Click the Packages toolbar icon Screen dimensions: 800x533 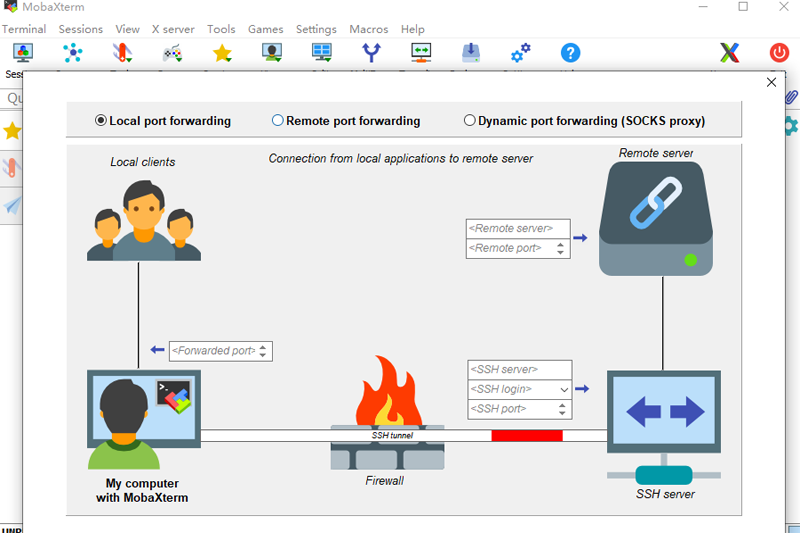(471, 53)
